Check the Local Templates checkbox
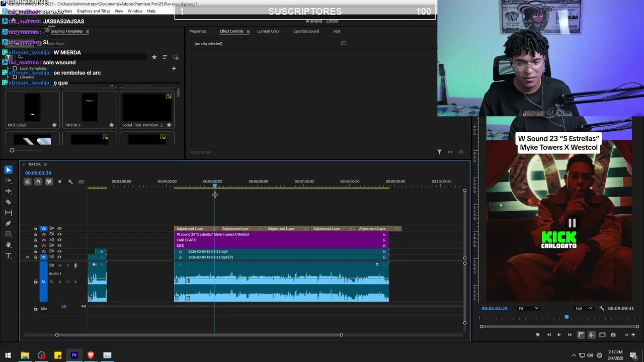 [15, 68]
